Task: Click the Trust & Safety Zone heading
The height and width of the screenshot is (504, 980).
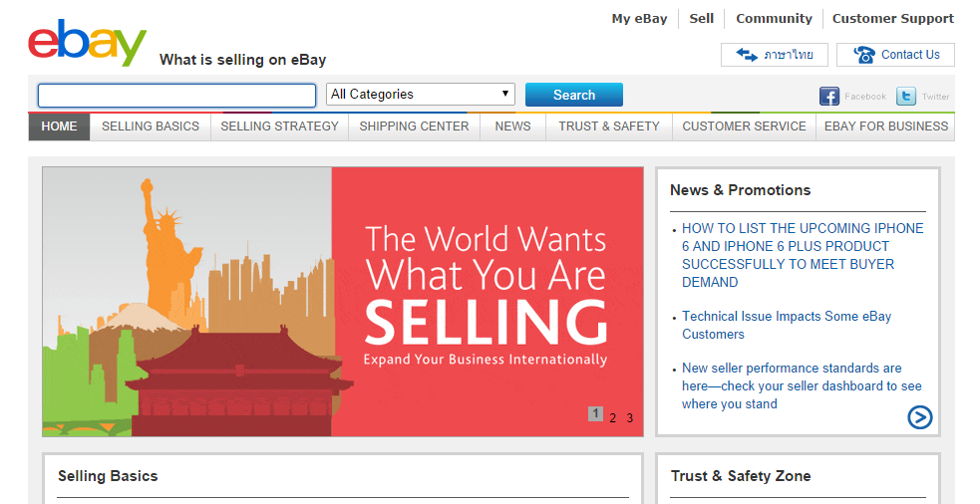Action: tap(741, 476)
